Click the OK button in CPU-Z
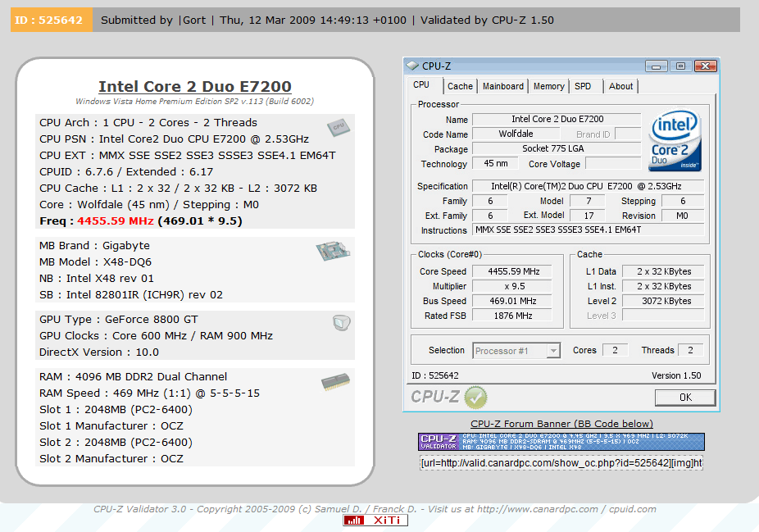This screenshot has width=759, height=532. (x=685, y=398)
